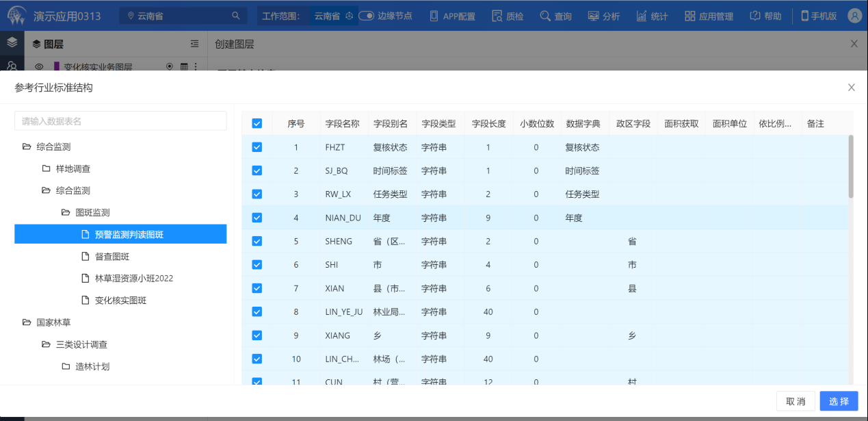Uncheck the XIANG row checkbox
868x421 pixels.
(257, 335)
